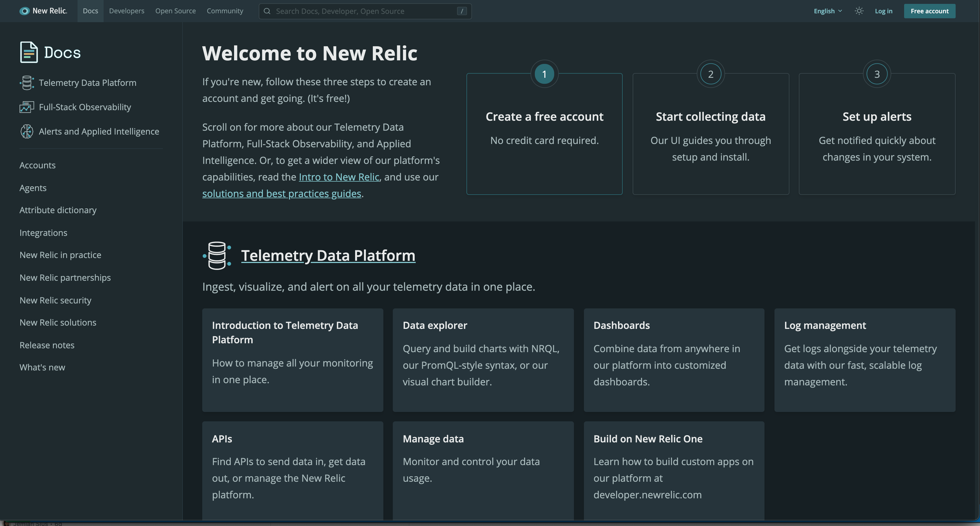Follow the Intro to New Relic link
980x526 pixels.
point(338,177)
